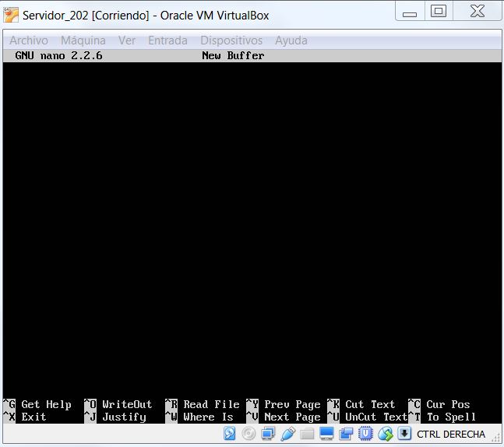This screenshot has width=504, height=447.
Task: Click the window resize grip corner
Action: (x=497, y=438)
